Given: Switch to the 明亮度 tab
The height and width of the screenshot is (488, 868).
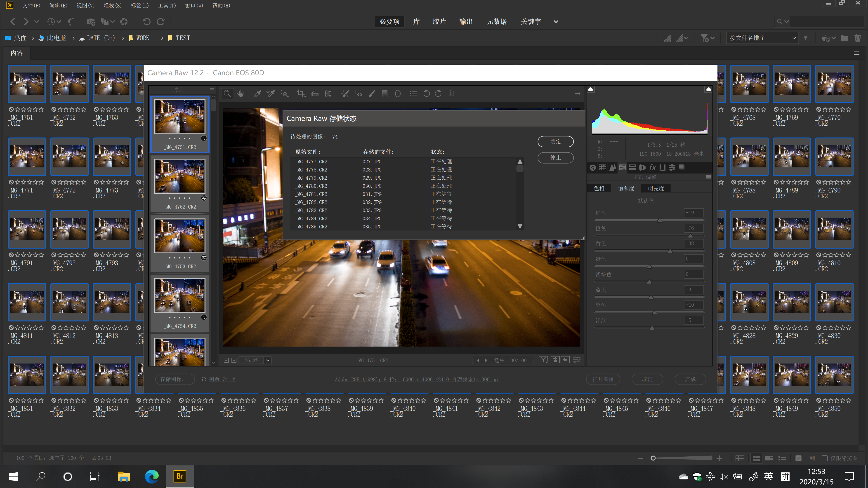Looking at the screenshot, I should 656,188.
